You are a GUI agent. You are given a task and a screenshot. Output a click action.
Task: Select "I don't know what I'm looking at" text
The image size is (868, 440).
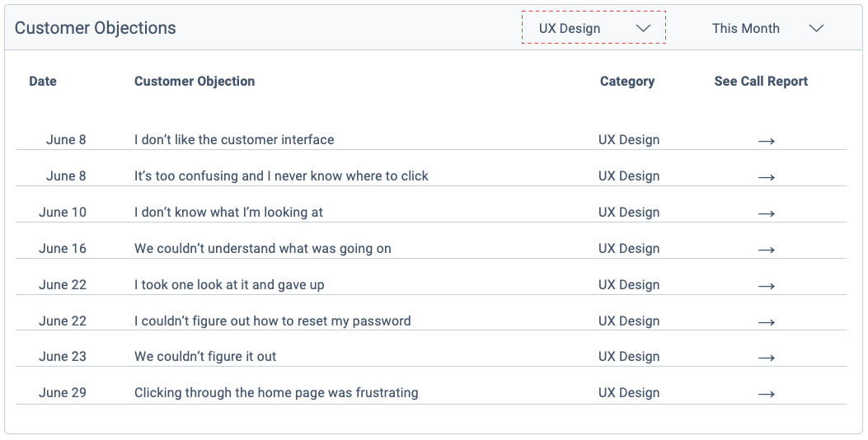[x=228, y=212]
